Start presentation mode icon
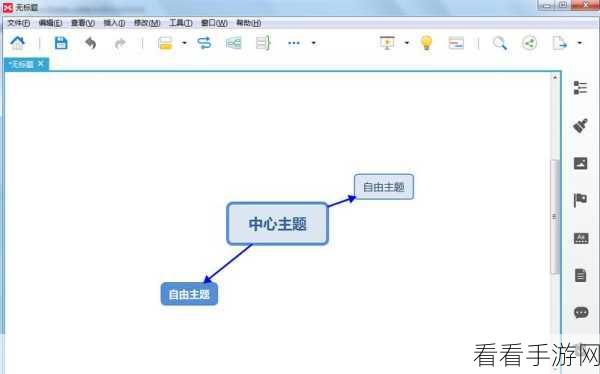 coord(387,43)
